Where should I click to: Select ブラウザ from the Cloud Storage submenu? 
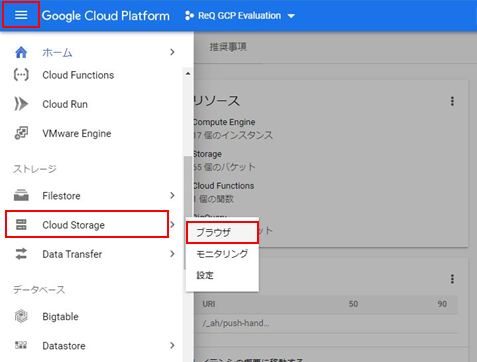(x=222, y=233)
